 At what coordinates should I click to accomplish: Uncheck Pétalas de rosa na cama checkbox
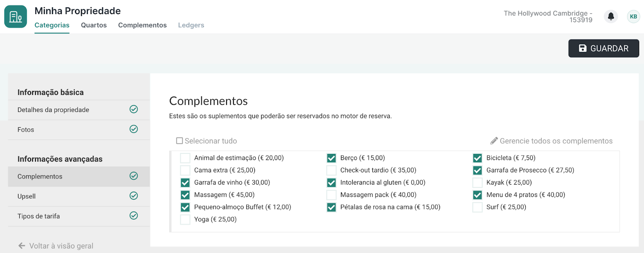coord(331,207)
